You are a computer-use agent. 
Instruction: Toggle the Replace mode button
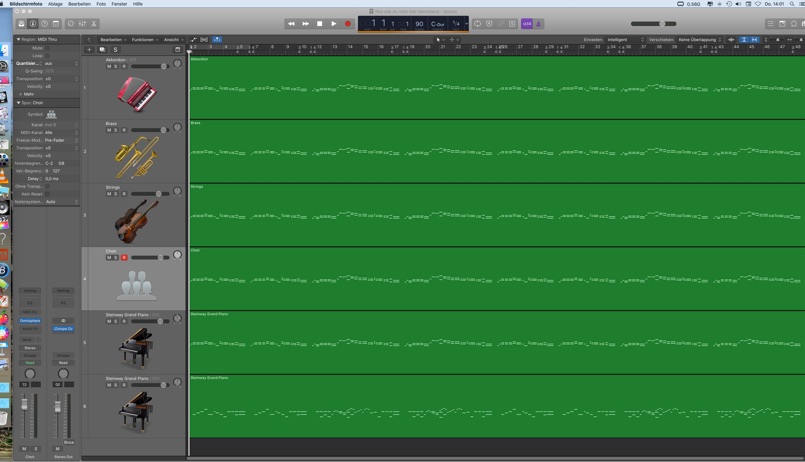489,24
